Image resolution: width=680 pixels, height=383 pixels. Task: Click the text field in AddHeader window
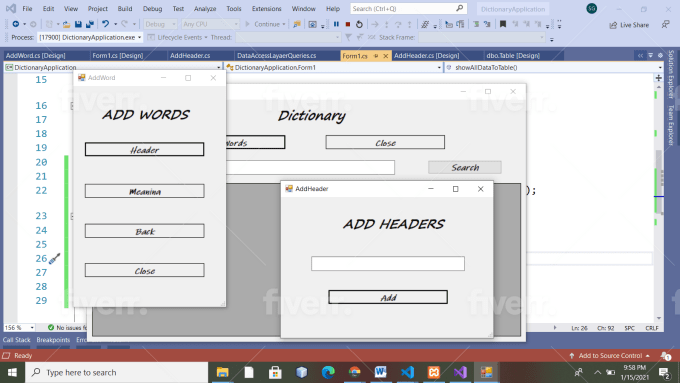pos(388,263)
